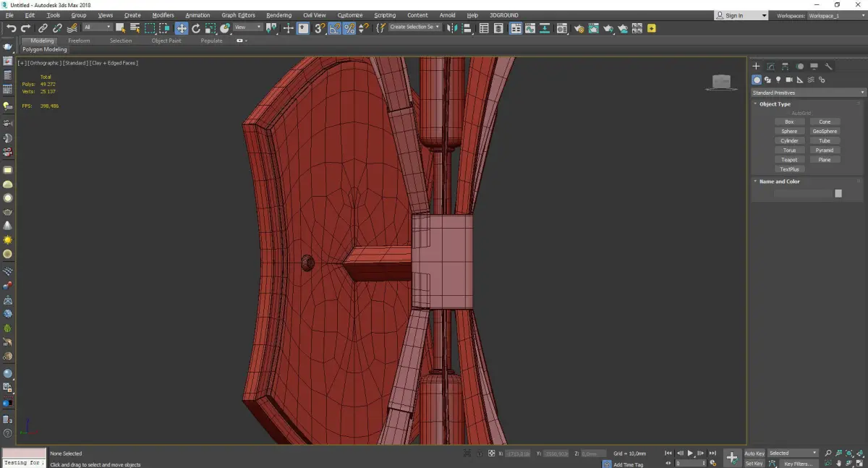Image resolution: width=868 pixels, height=468 pixels.
Task: Activate the Select and Rotate tool
Action: click(x=195, y=28)
